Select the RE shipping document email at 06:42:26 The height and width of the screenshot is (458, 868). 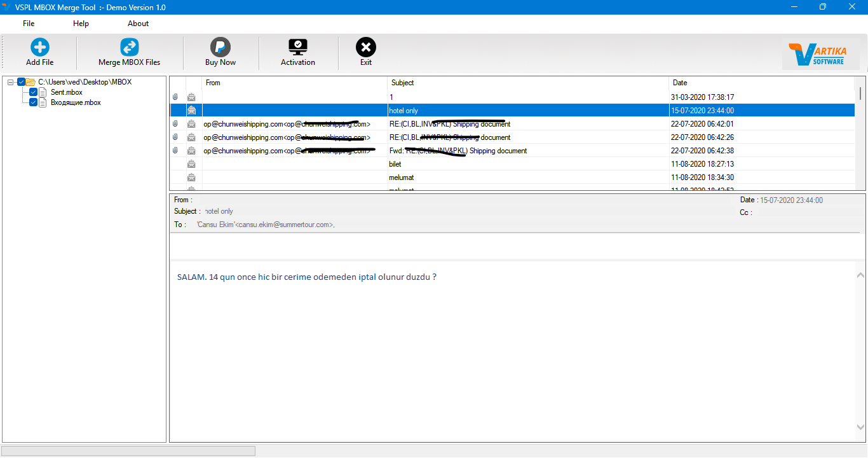pyautogui.click(x=513, y=137)
